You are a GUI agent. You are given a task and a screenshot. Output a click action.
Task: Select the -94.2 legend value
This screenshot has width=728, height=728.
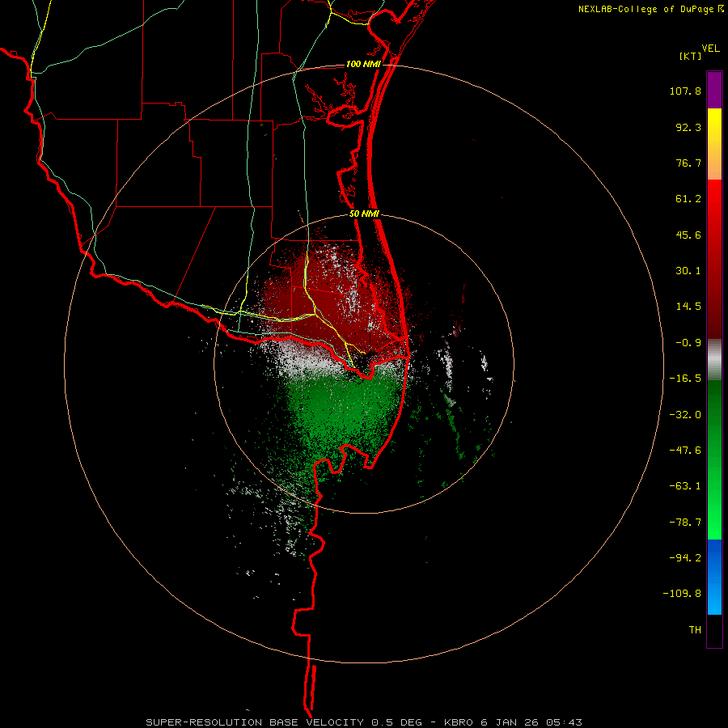pos(685,558)
